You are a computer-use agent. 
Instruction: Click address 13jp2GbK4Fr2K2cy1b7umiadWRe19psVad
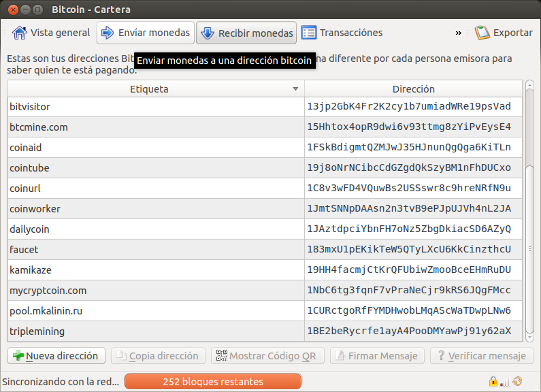point(409,106)
